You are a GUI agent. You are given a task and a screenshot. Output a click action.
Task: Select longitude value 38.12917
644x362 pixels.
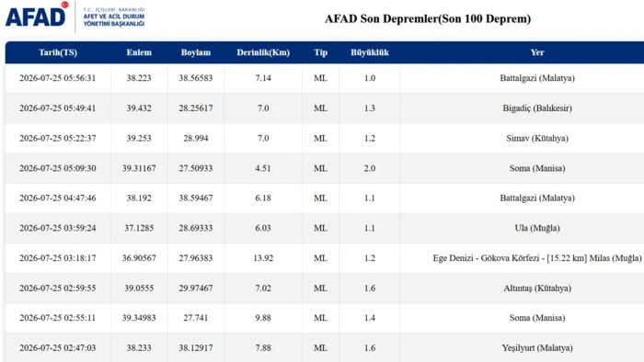(195, 347)
